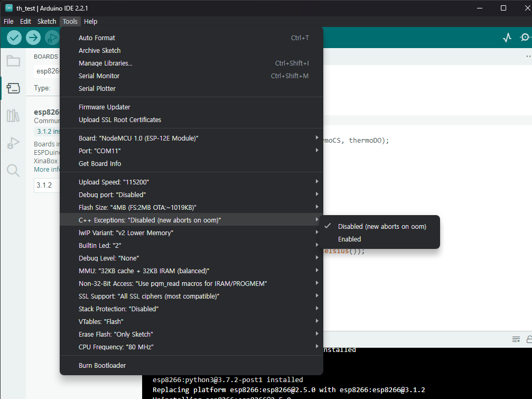This screenshot has width=532, height=399.
Task: Open the Serial Plotter waveform icon
Action: click(x=507, y=38)
